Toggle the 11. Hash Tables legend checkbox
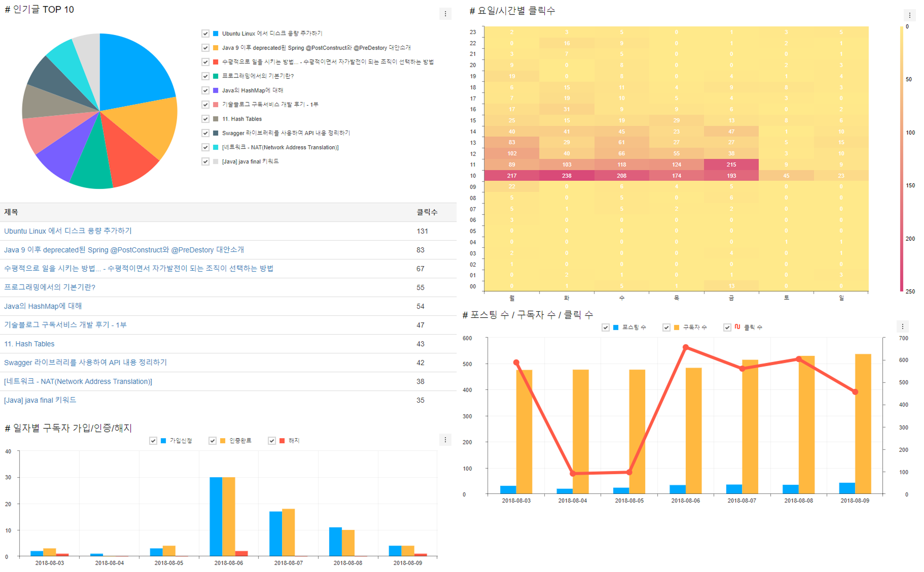The height and width of the screenshot is (572, 924). (205, 119)
